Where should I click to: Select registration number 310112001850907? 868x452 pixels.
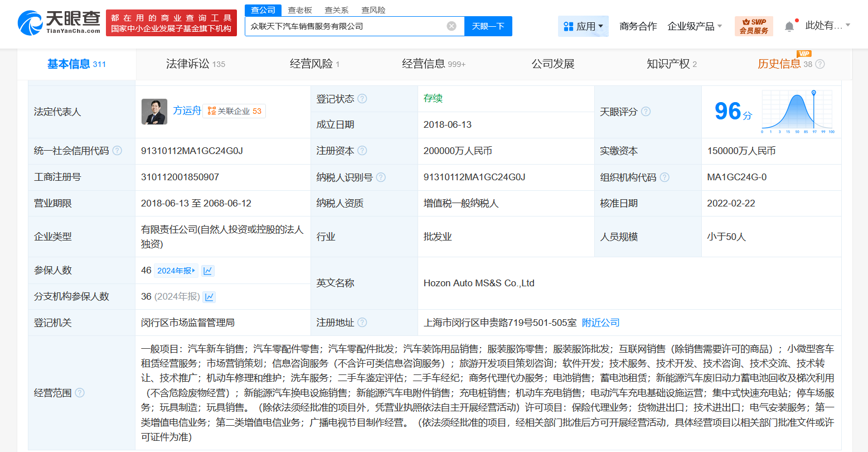pos(180,177)
